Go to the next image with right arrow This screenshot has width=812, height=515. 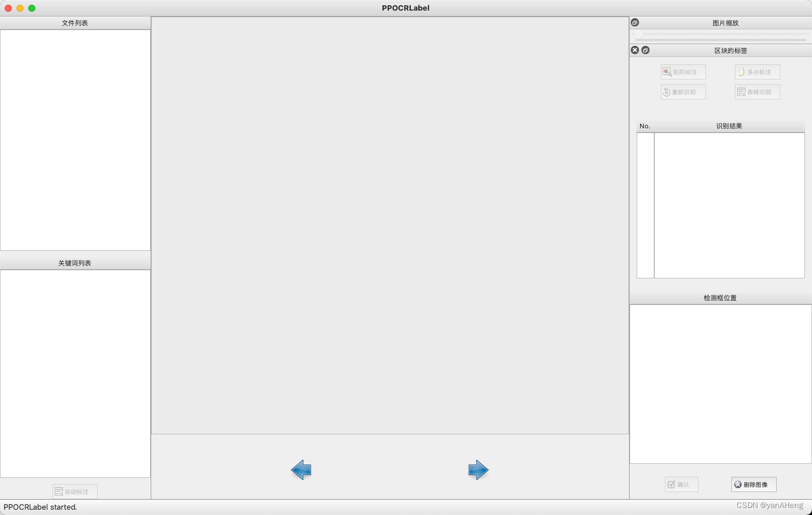478,470
